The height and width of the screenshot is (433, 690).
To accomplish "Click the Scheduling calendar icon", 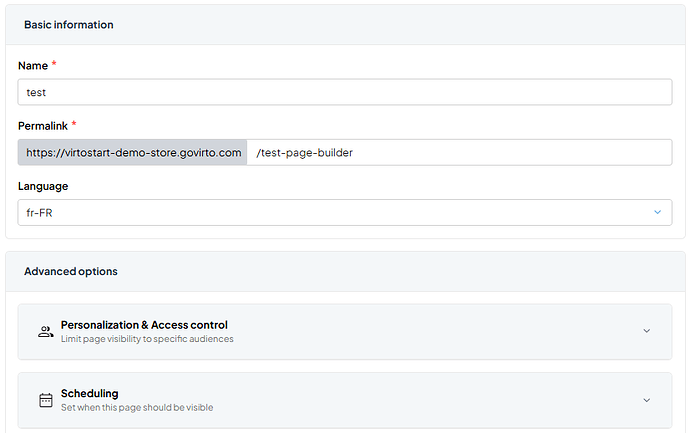I will 45,400.
